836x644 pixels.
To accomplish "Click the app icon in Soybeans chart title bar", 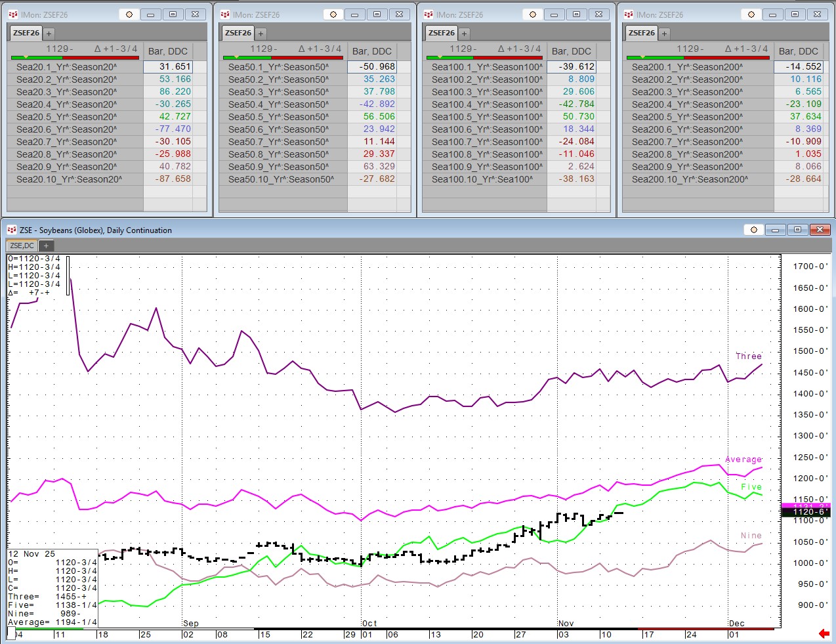I will tap(11, 230).
